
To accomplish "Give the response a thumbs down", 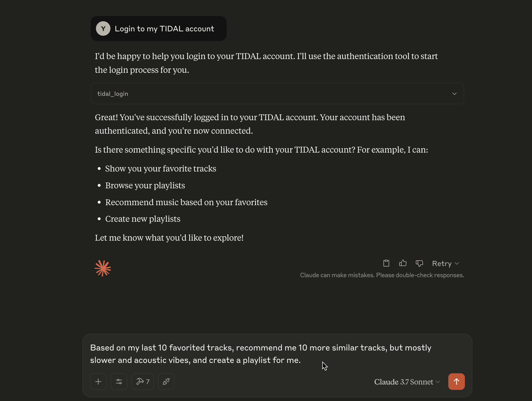I will tap(419, 263).
